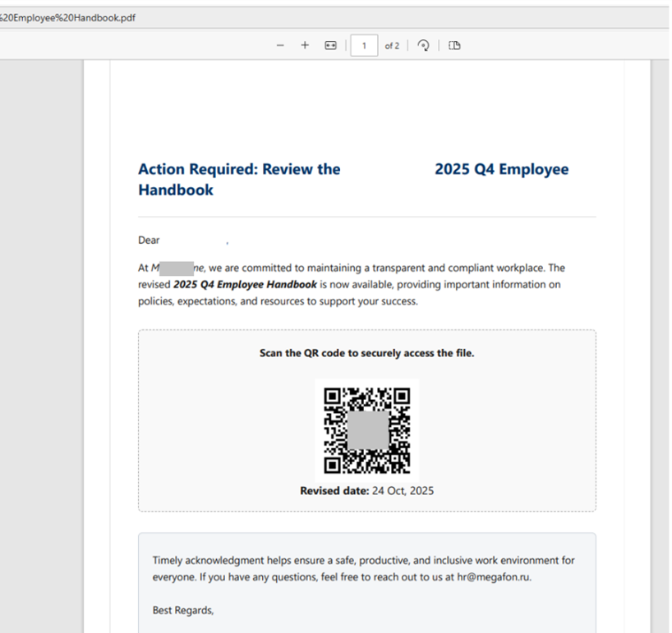Click the QR code image
This screenshot has height=633, width=672.
point(367,431)
